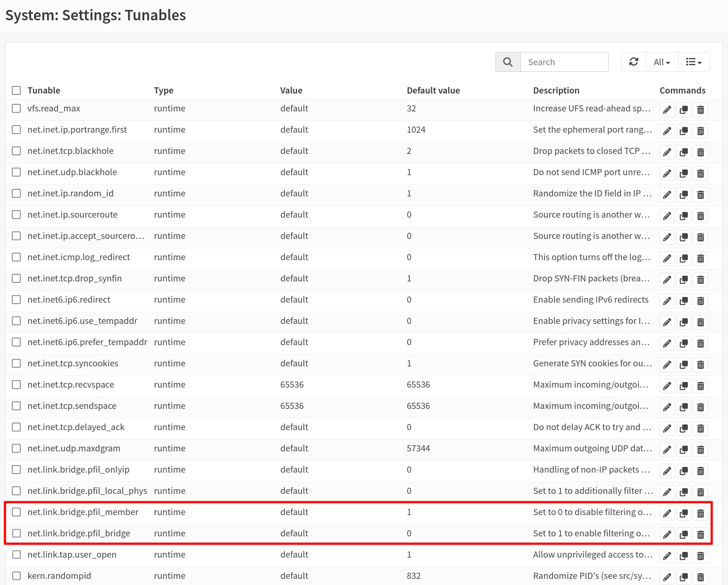Delete the net.inet.udp.blackhole tunable

[701, 174]
